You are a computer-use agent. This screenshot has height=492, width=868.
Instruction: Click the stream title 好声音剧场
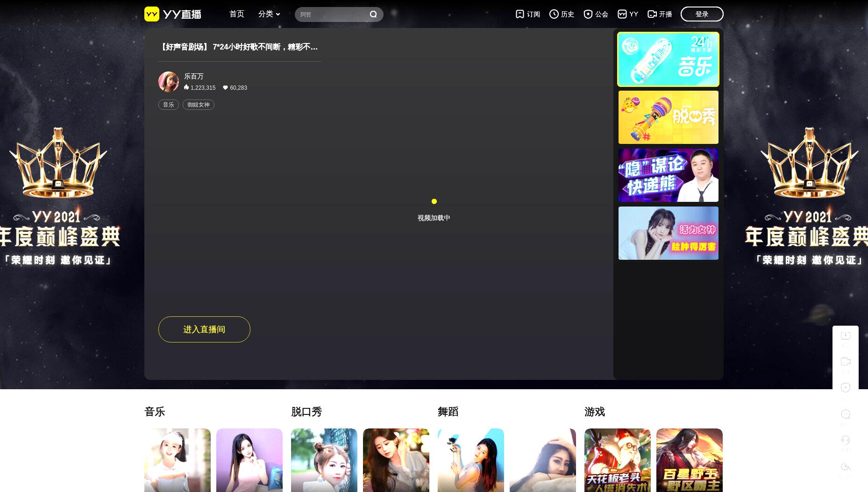[238, 47]
